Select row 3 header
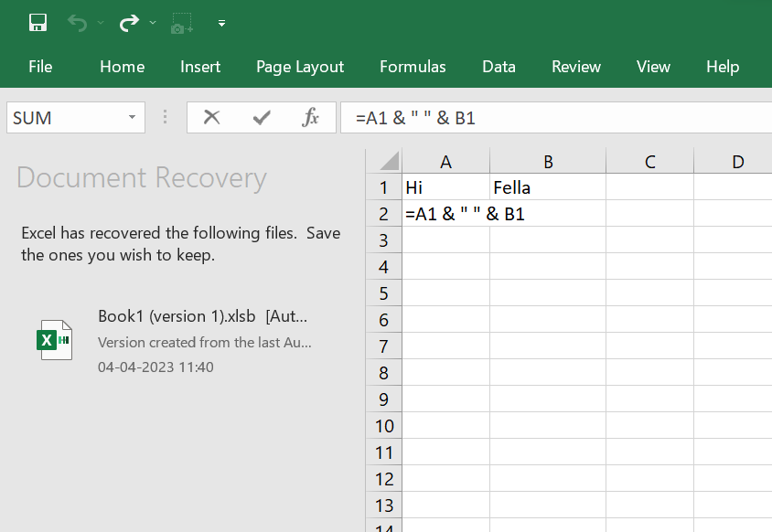Image resolution: width=772 pixels, height=532 pixels. tap(384, 240)
